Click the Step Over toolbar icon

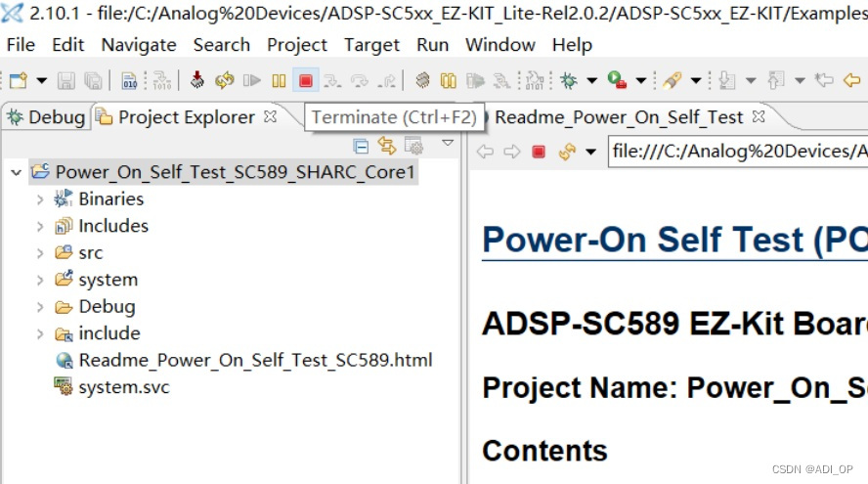click(360, 81)
